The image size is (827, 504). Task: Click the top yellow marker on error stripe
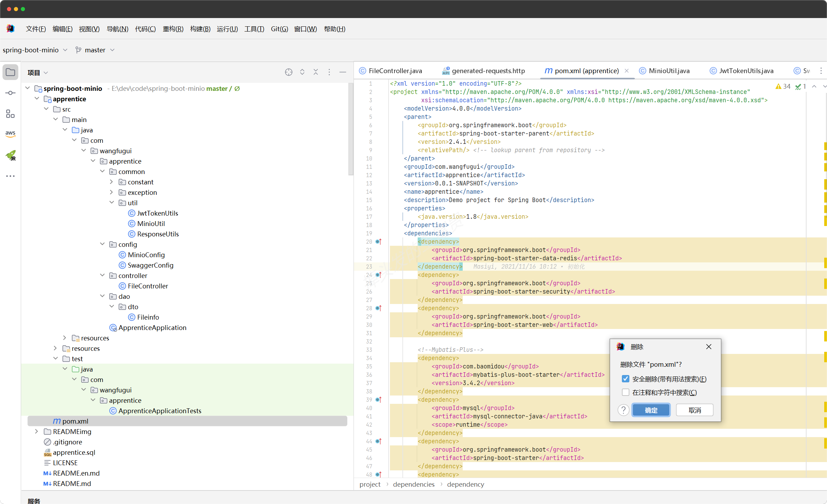(x=825, y=146)
